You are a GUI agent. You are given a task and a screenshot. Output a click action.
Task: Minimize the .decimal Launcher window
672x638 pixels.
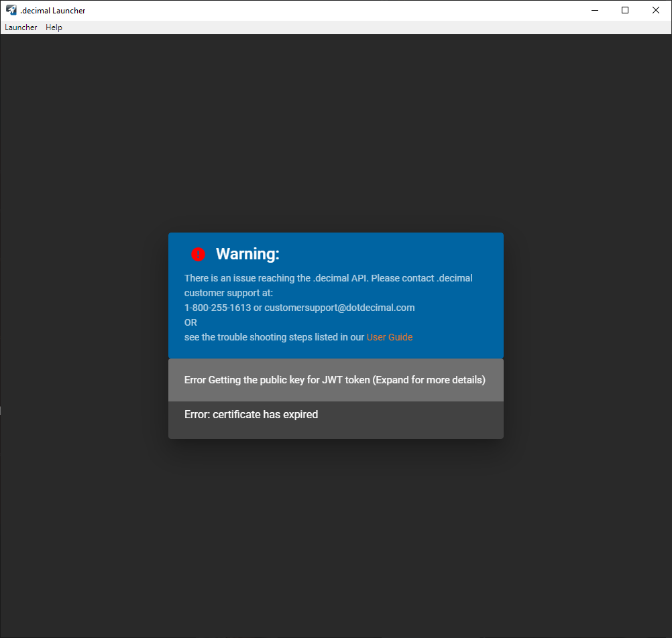coord(594,10)
